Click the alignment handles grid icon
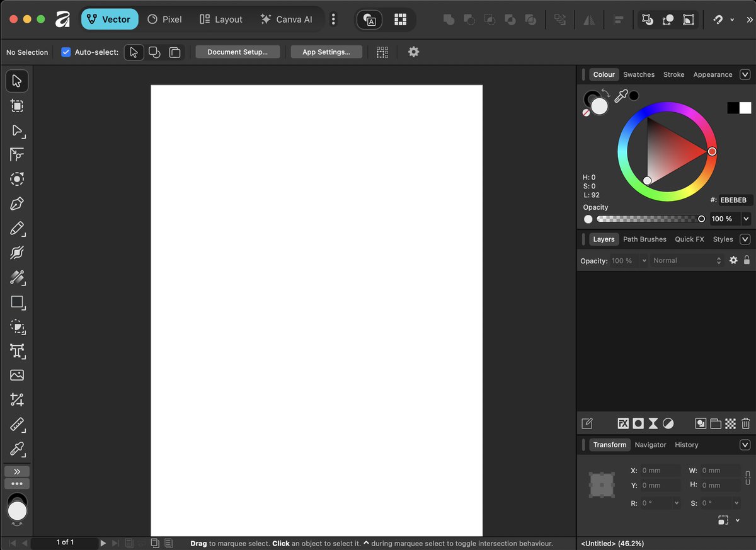The height and width of the screenshot is (550, 756). tap(382, 52)
